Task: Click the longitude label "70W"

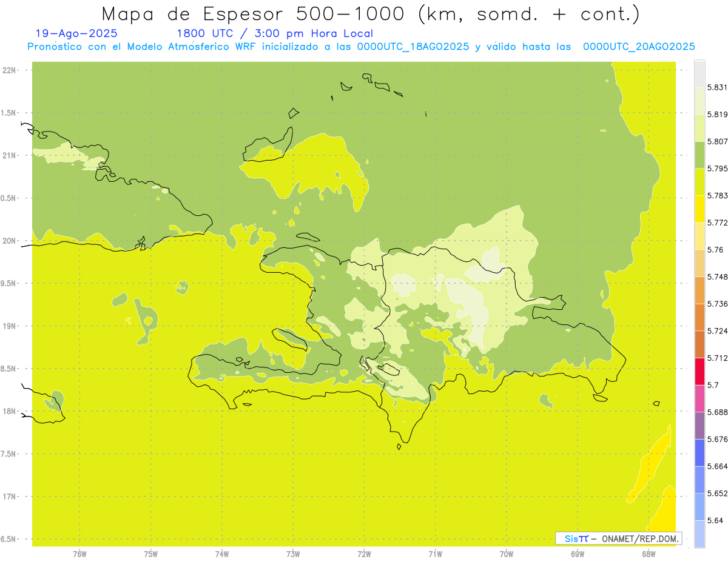Action: [x=507, y=554]
